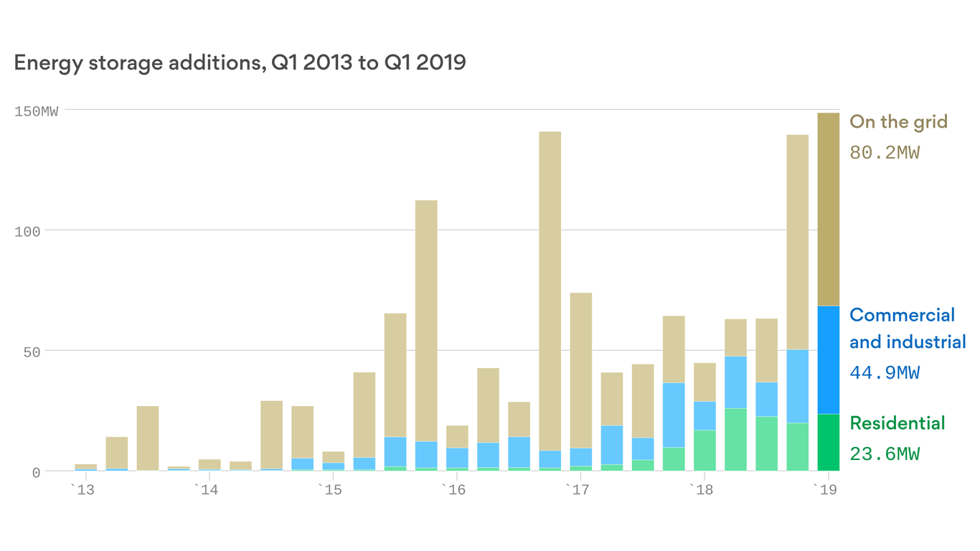Select the blue segment in the final bar

pyautogui.click(x=829, y=359)
